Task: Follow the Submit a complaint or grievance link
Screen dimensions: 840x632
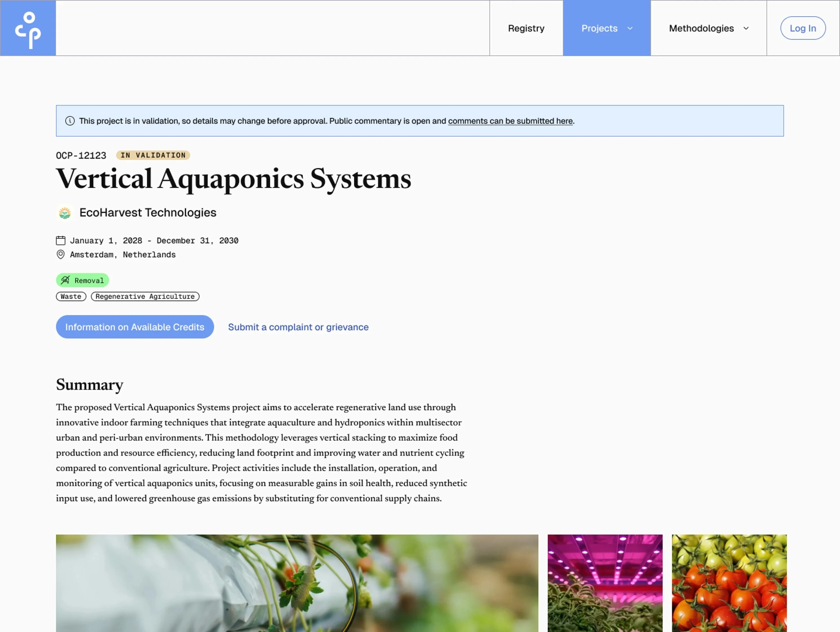Action: coord(298,327)
